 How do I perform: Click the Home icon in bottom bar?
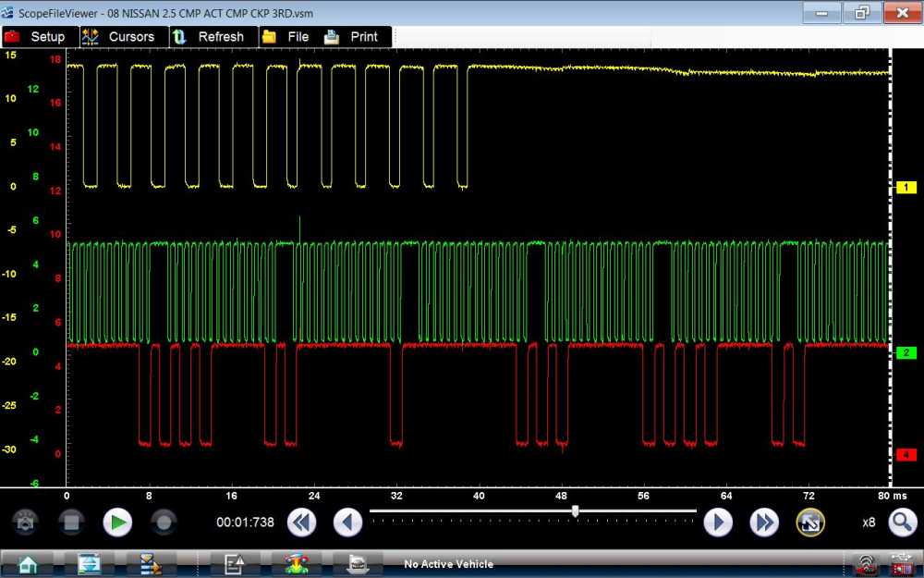click(x=28, y=563)
